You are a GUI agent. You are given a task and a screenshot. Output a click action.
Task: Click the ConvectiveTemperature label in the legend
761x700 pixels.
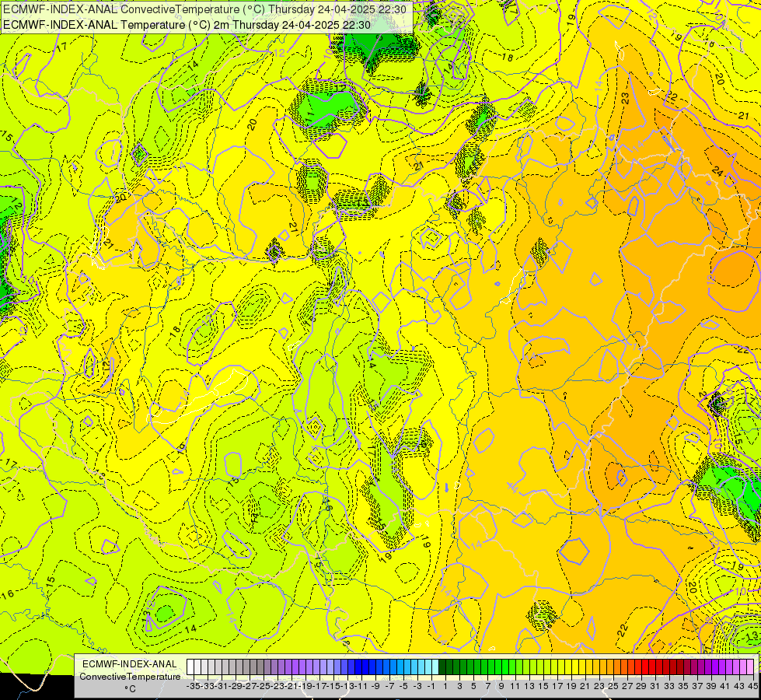coord(130,676)
